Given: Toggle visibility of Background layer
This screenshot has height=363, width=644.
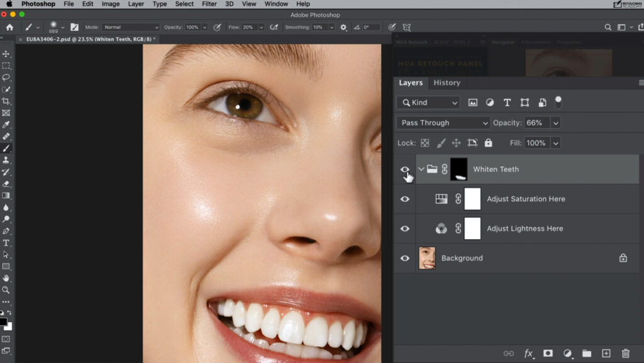Looking at the screenshot, I should click(x=405, y=258).
